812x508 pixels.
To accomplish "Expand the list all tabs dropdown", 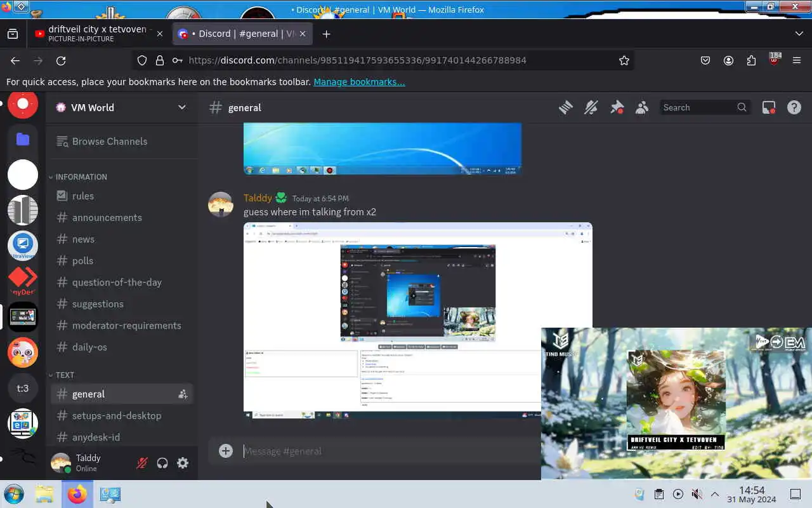I will [x=799, y=34].
